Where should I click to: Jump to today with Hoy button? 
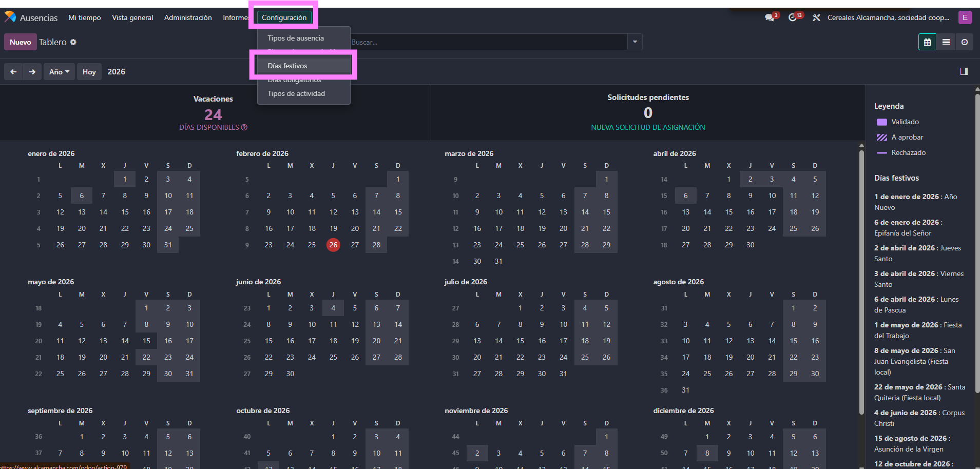pyautogui.click(x=89, y=72)
